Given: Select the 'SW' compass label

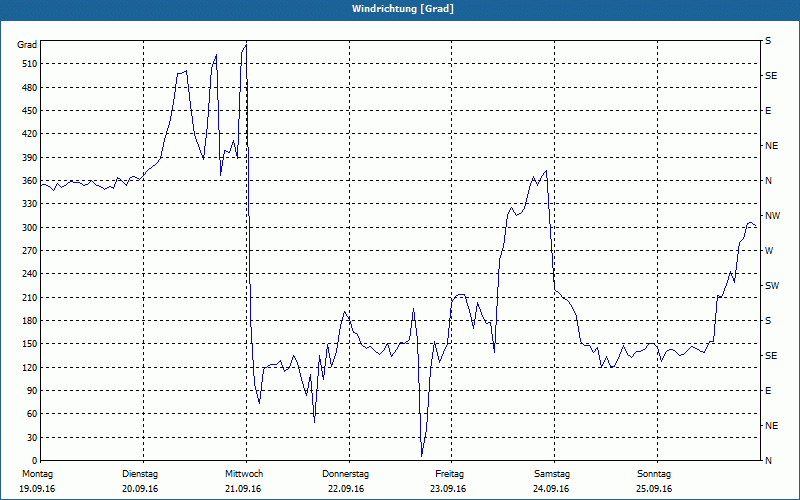Looking at the screenshot, I should [772, 286].
